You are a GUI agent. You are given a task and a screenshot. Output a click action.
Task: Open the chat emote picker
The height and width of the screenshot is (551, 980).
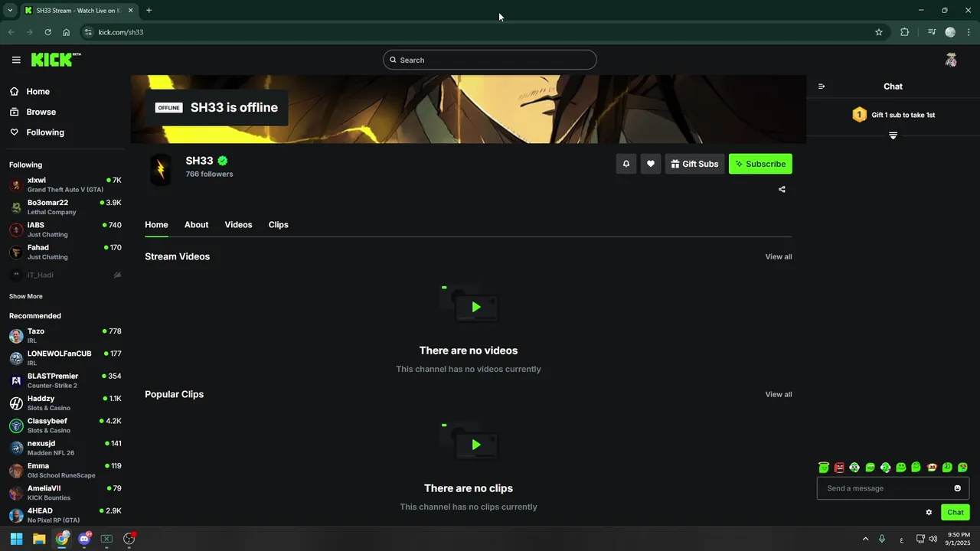(957, 488)
